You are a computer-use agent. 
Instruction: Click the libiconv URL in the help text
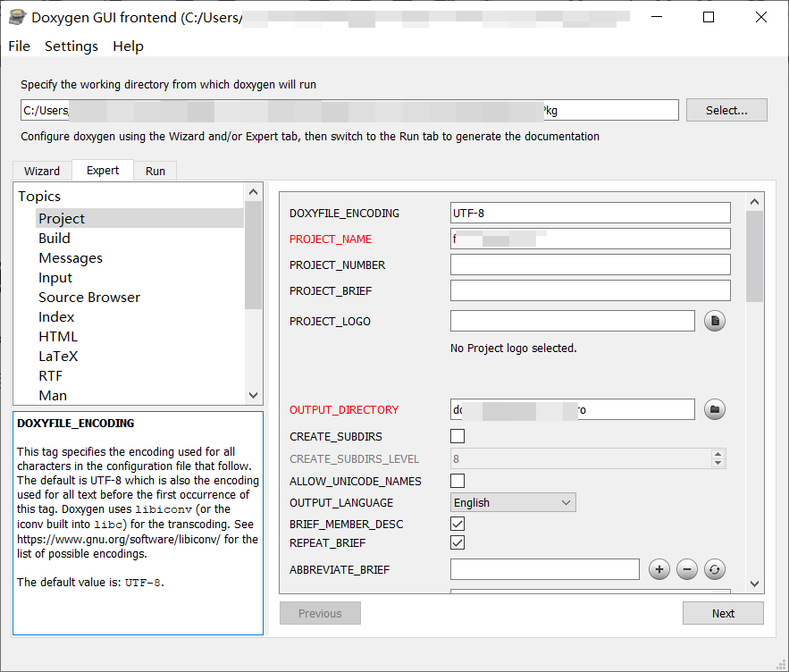click(x=118, y=539)
